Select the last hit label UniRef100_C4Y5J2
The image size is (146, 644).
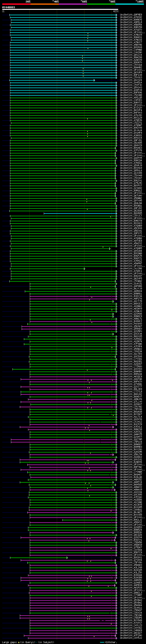(131, 638)
